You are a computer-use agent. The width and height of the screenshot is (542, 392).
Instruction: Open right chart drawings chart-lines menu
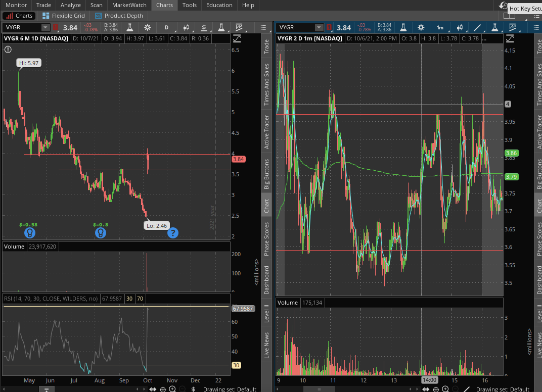tap(513, 27)
